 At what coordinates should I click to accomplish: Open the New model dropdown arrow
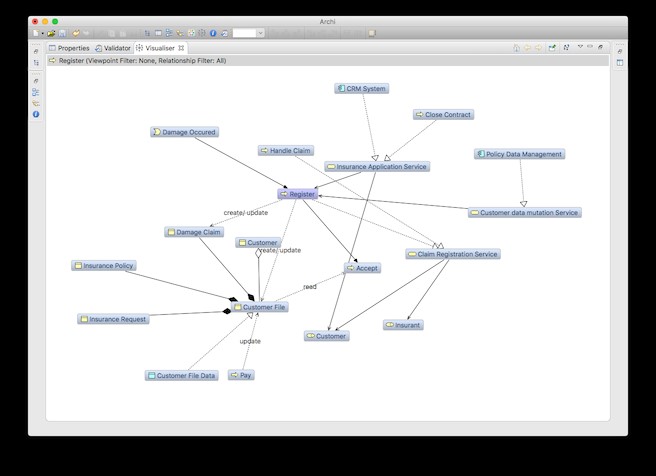(x=43, y=33)
